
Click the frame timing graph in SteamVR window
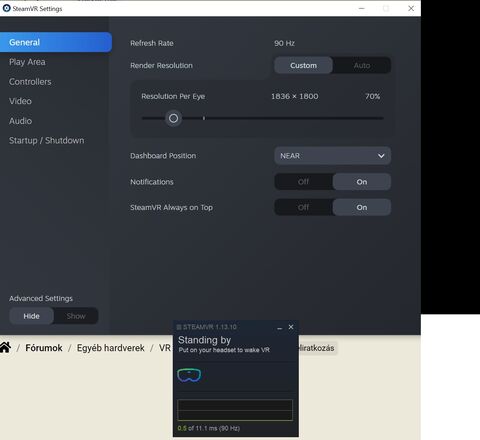point(235,410)
